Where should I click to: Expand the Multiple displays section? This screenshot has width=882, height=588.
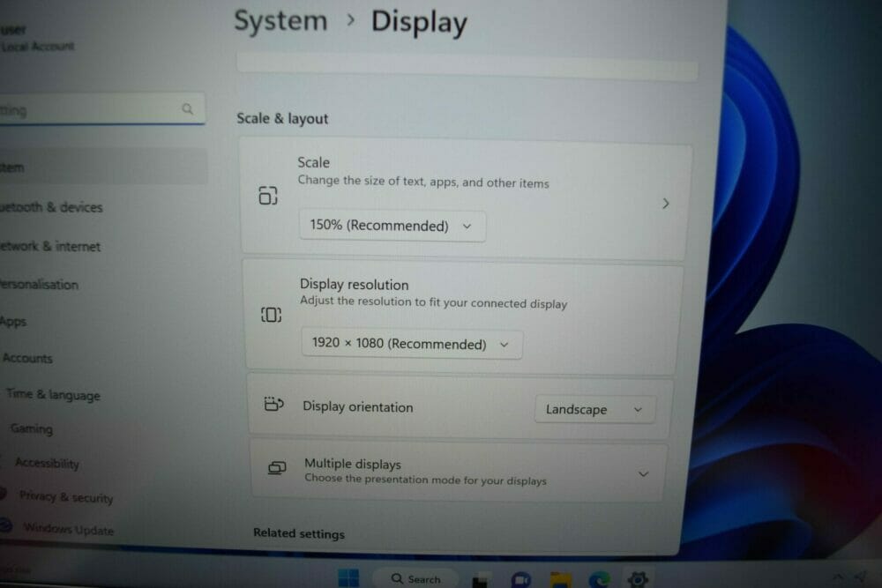[x=644, y=474]
